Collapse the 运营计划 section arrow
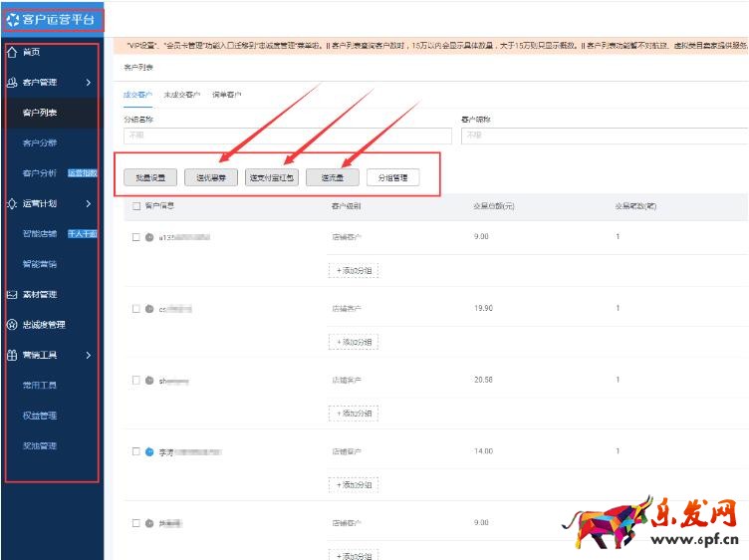 coord(89,204)
